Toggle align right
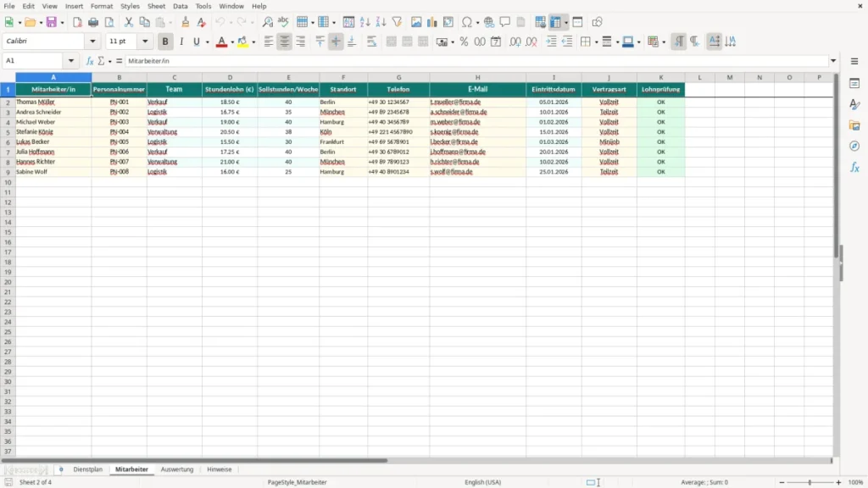The height and width of the screenshot is (488, 868). pos(301,42)
